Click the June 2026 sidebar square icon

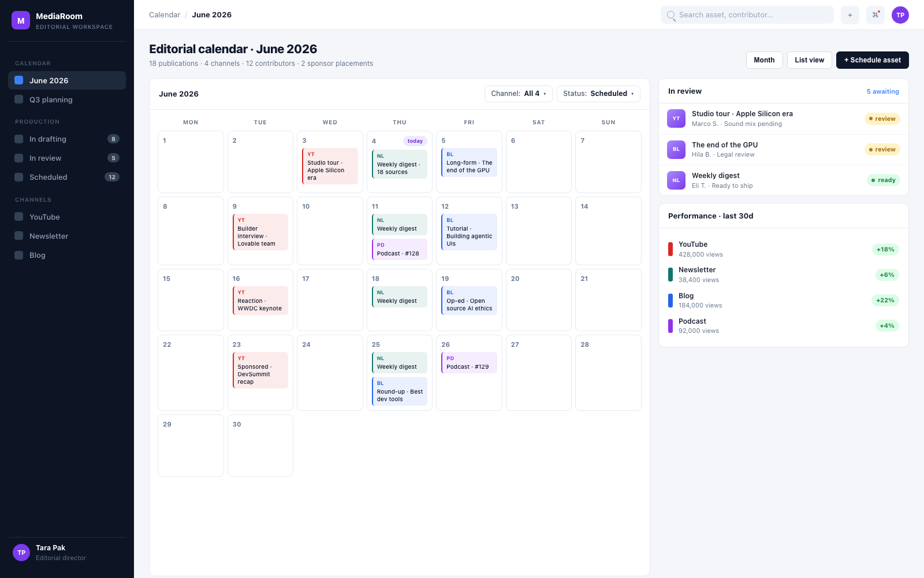coord(19,80)
